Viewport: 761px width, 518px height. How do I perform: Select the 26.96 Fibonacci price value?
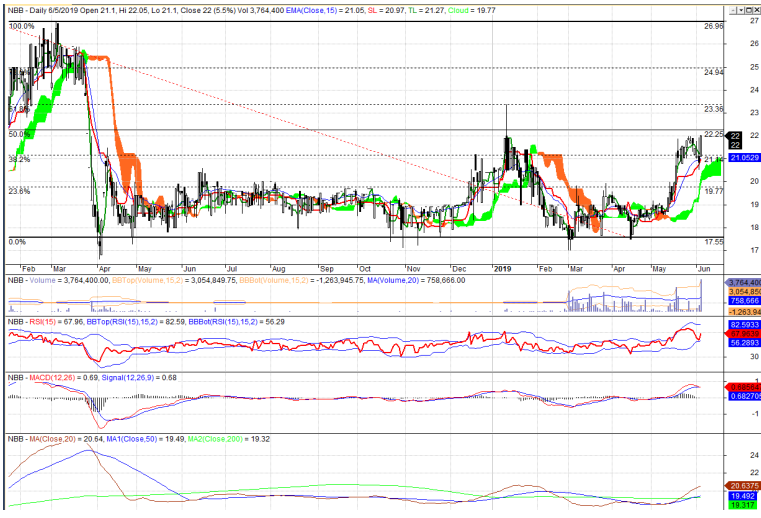click(x=713, y=26)
